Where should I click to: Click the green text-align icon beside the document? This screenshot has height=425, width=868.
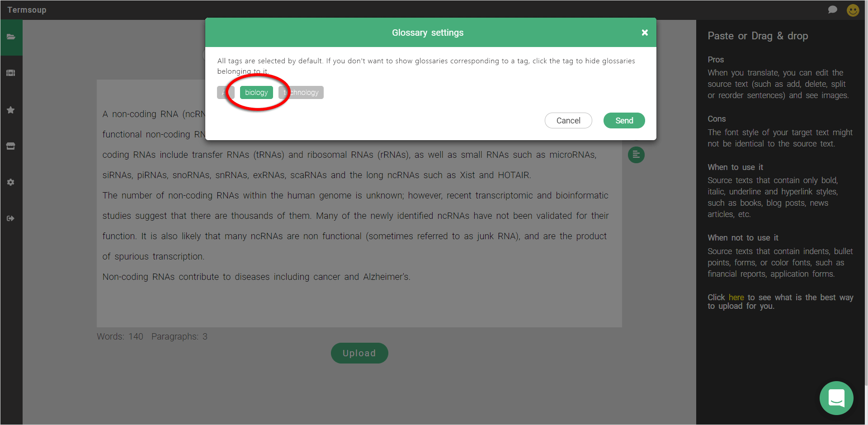coord(636,155)
